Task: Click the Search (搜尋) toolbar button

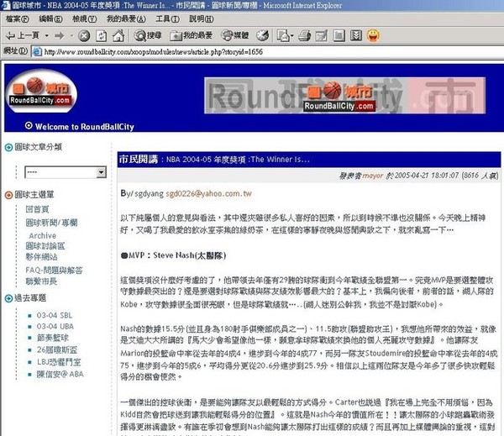Action: click(148, 35)
